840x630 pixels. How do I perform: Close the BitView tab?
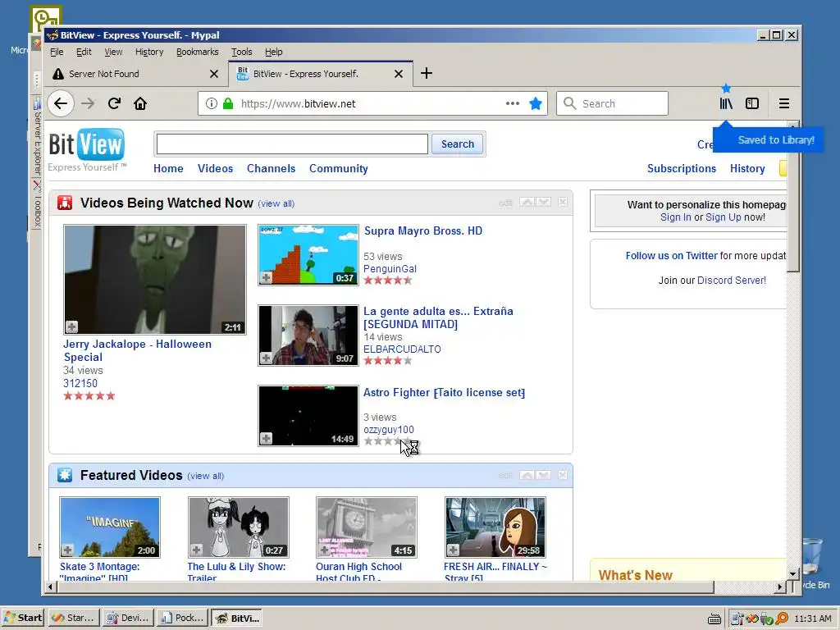point(399,74)
